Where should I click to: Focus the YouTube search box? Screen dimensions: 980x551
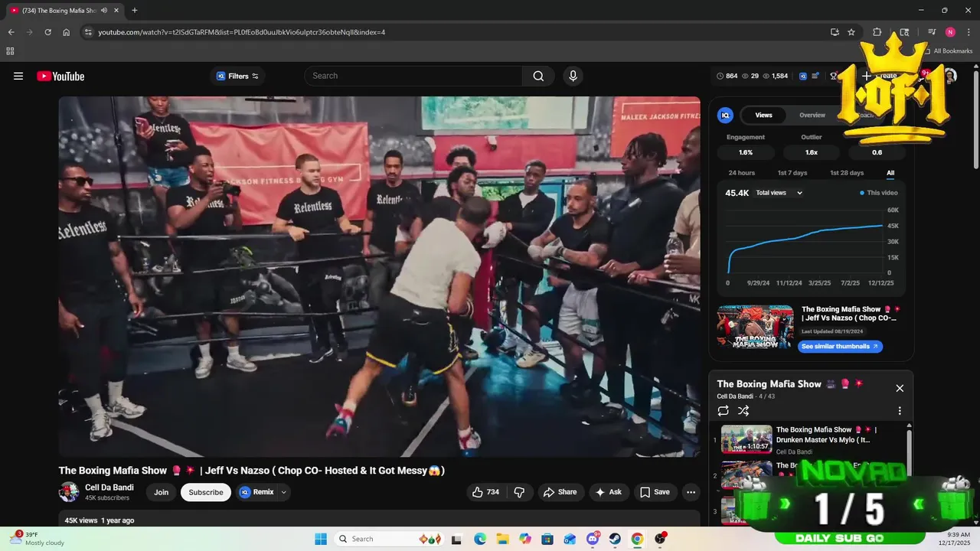coord(413,76)
